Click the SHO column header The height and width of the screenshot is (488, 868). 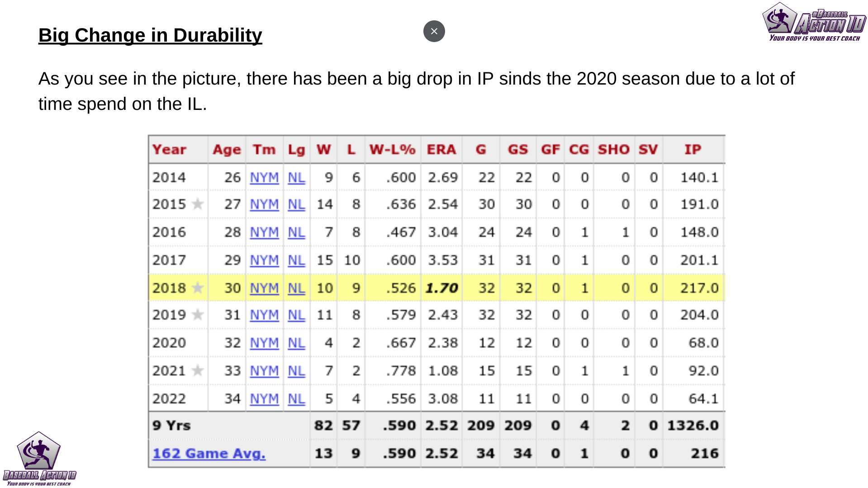pyautogui.click(x=613, y=150)
